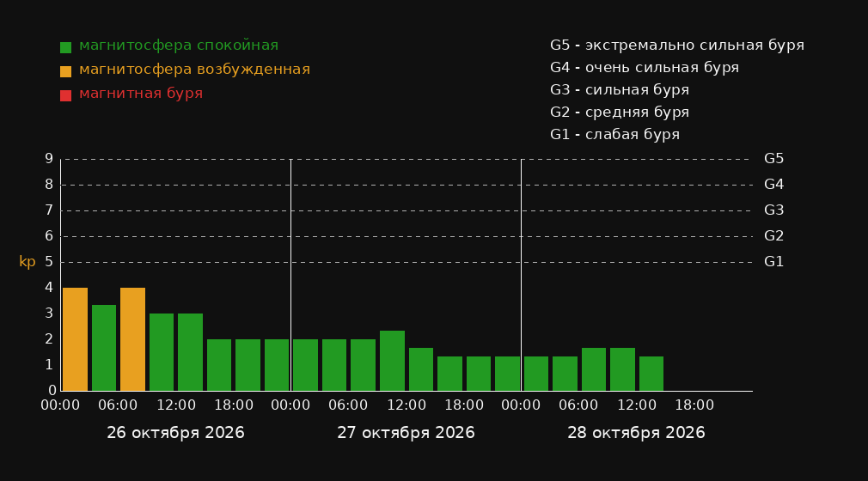Screen dimensions: 868x481
Task: Click the '26 октября 2026' date label
Action: coord(175,433)
